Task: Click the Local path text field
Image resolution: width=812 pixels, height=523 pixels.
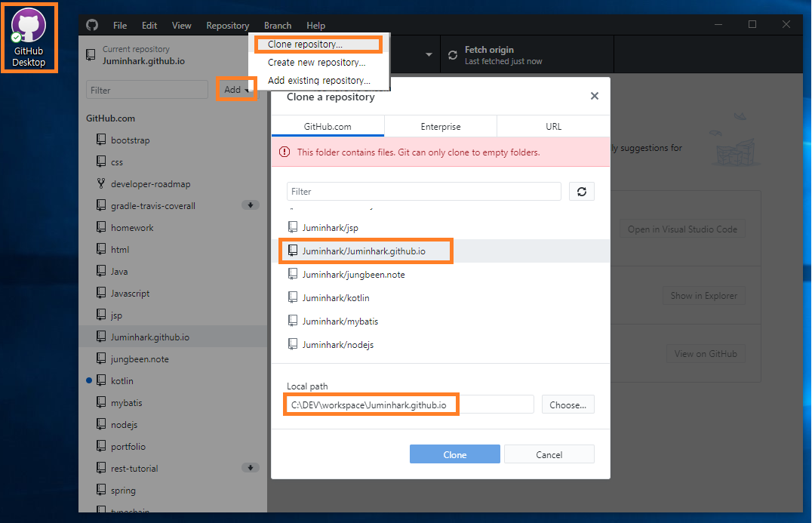Action: (410, 405)
